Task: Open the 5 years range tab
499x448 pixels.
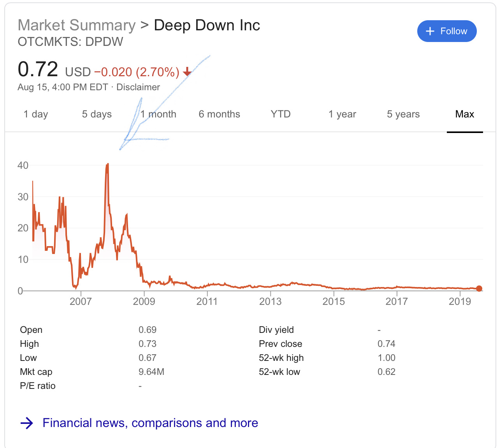Action: [403, 114]
